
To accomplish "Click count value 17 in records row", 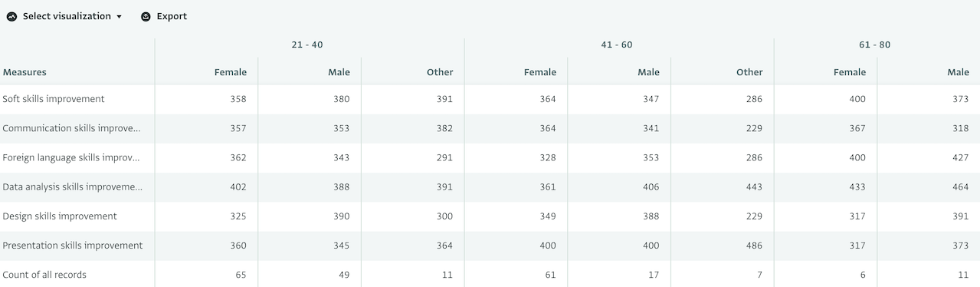I will click(x=654, y=274).
